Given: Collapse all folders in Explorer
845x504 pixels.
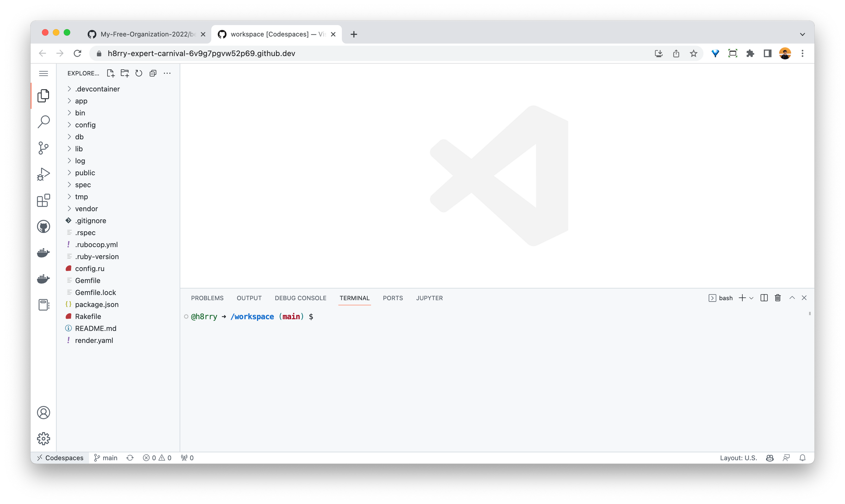Looking at the screenshot, I should (153, 73).
